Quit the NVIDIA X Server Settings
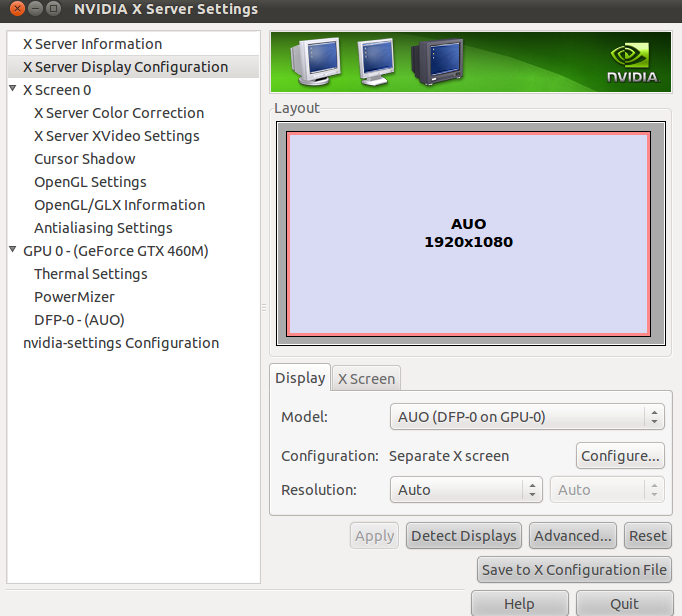 (624, 604)
